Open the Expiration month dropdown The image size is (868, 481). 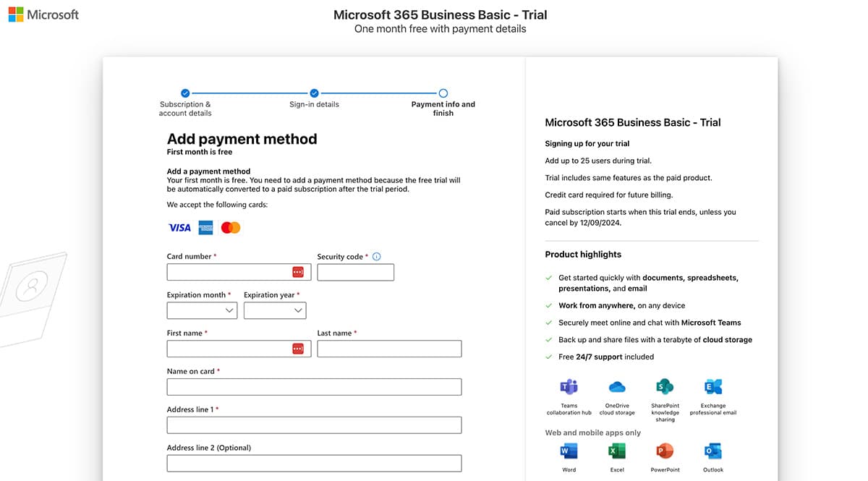point(202,310)
